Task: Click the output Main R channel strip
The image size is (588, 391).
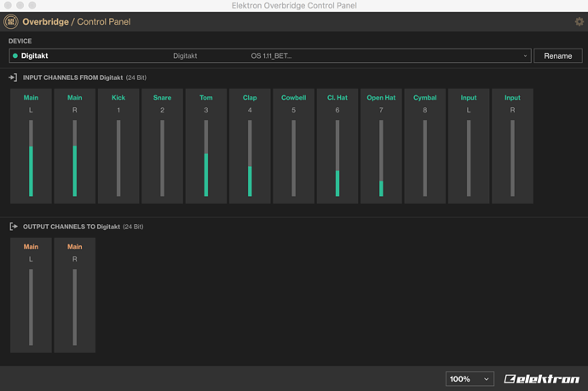Action: point(75,295)
